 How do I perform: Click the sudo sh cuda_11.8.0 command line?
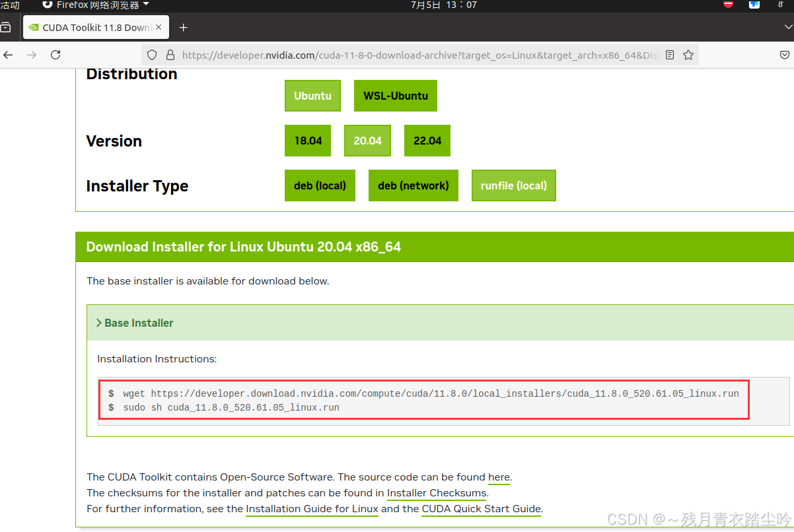click(x=224, y=408)
